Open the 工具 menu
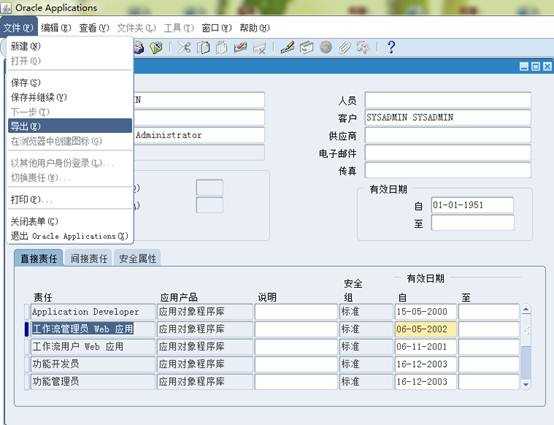This screenshot has height=425, width=554. (179, 27)
